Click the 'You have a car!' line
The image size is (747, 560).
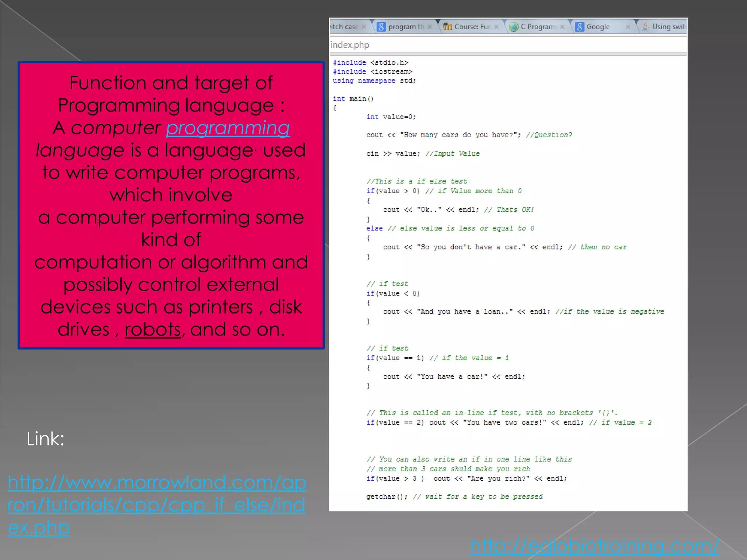tap(454, 377)
